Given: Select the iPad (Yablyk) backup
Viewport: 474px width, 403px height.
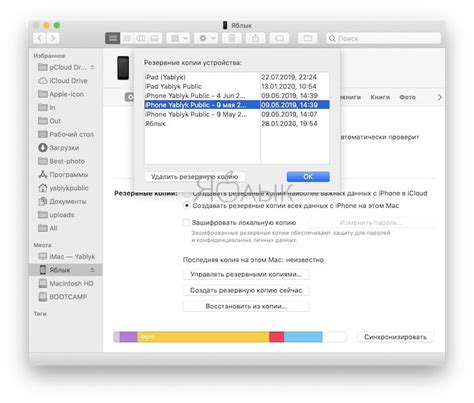Looking at the screenshot, I should pos(237,77).
